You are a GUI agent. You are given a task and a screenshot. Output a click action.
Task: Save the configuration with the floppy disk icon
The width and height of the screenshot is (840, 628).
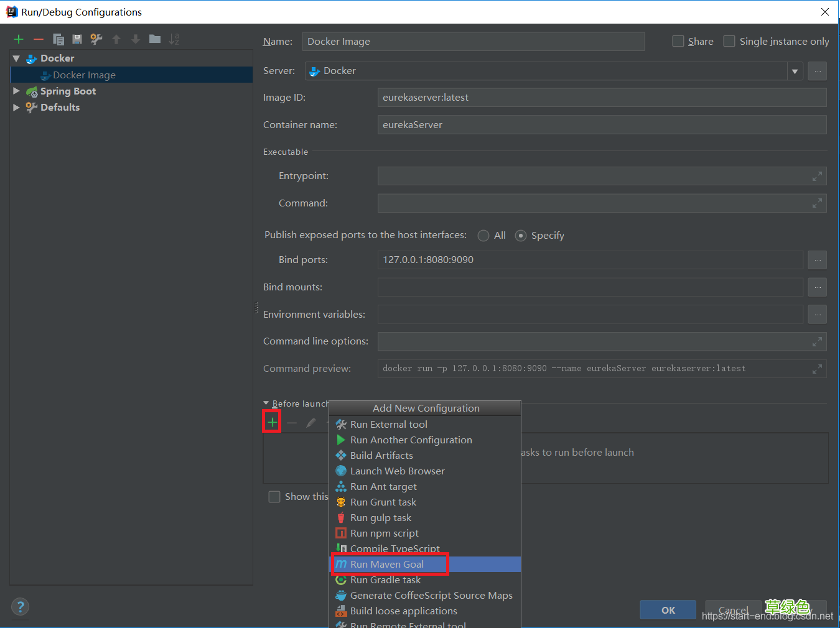tap(77, 39)
